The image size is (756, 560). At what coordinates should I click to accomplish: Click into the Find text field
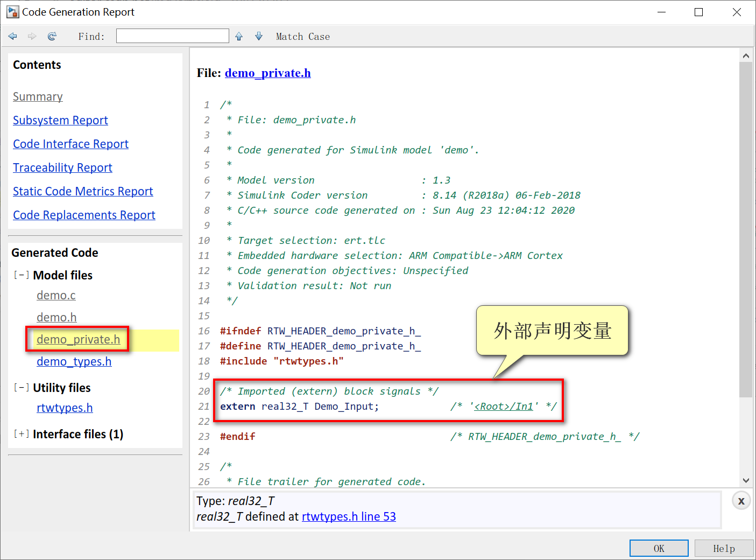pyautogui.click(x=173, y=36)
